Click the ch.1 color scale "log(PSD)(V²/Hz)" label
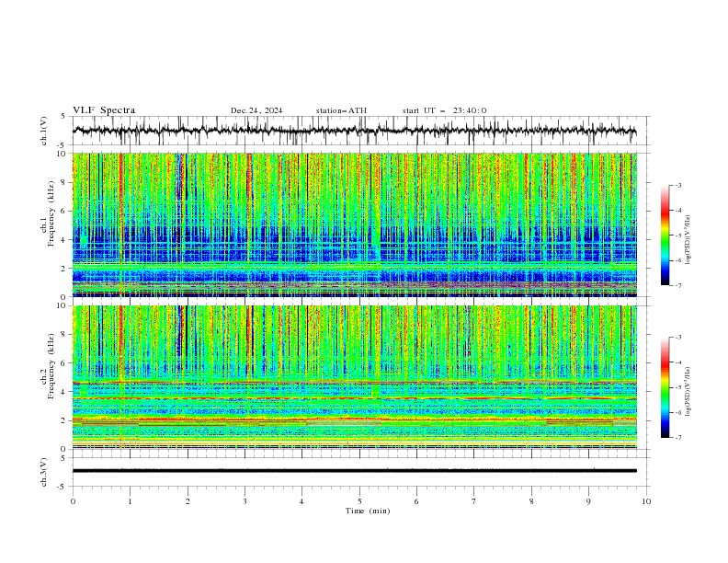Screen dimensions: 728x563 coord(688,240)
